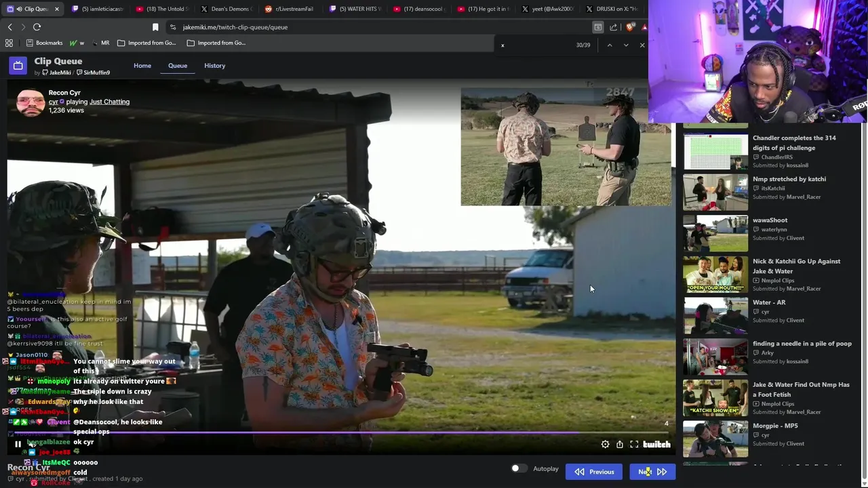
Task: Click submitter Clivent under wawaShoot
Action: [795, 238]
